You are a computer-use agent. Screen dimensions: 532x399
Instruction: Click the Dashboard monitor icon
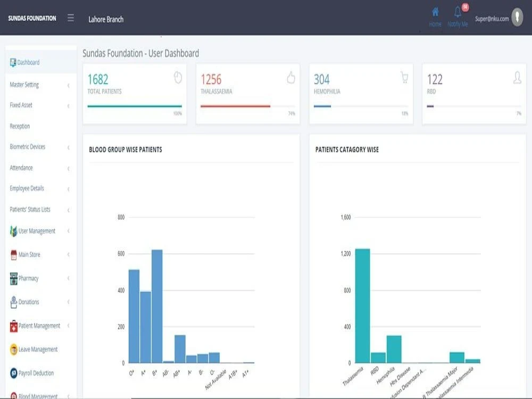point(13,62)
